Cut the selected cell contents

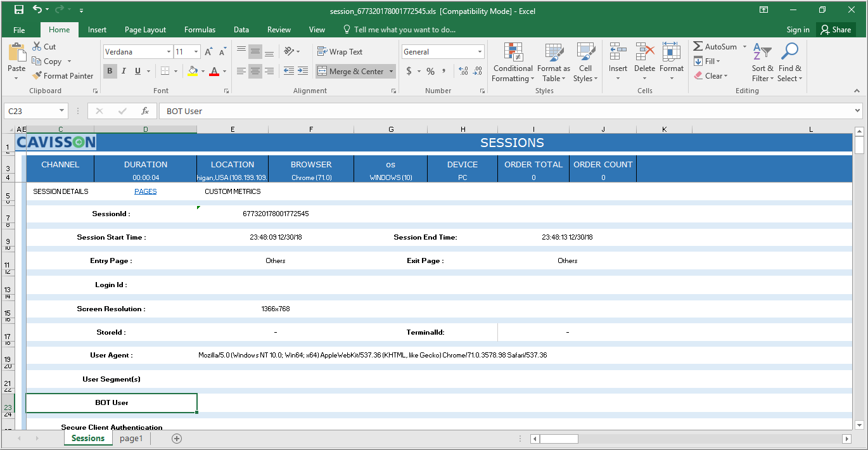(x=43, y=47)
